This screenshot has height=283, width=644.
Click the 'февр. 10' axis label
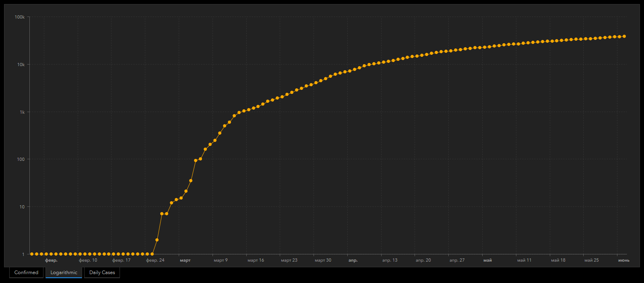pos(88,260)
